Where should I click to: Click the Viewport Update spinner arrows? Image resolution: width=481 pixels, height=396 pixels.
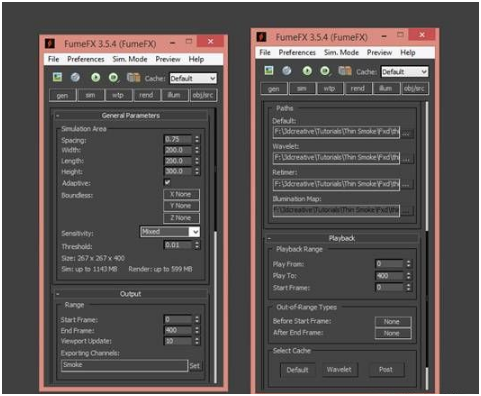coord(197,341)
